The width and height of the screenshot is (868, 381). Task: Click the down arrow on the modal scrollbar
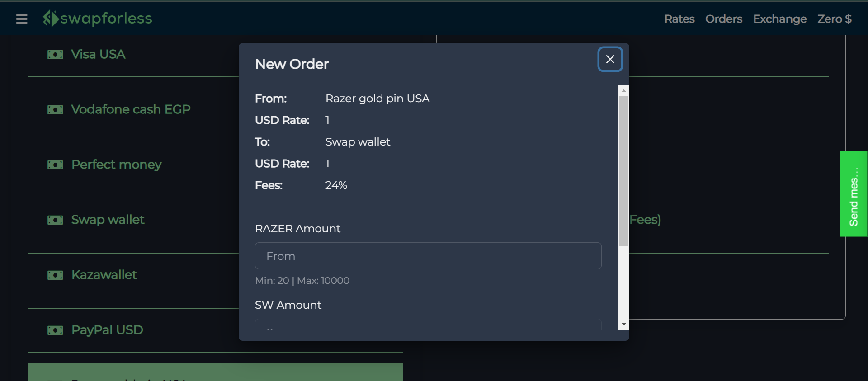click(624, 324)
